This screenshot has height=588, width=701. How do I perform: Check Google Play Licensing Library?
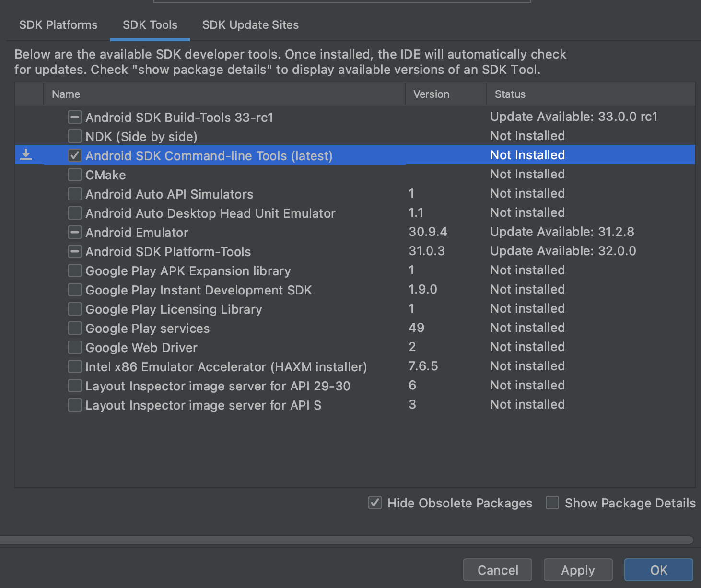pyautogui.click(x=74, y=309)
